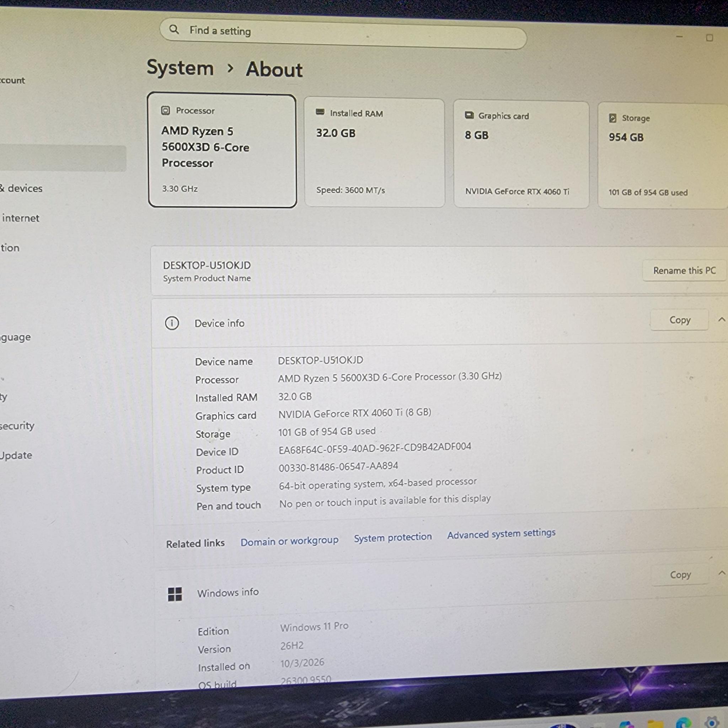Viewport: 728px width, 728px height.
Task: Minimize the Settings window
Action: [679, 37]
